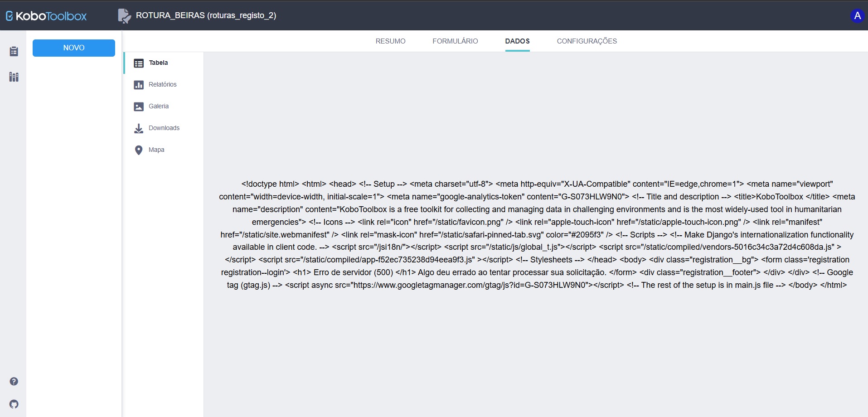Open the CONFIGURAÇÕES tab
This screenshot has height=417, width=868.
(x=587, y=41)
